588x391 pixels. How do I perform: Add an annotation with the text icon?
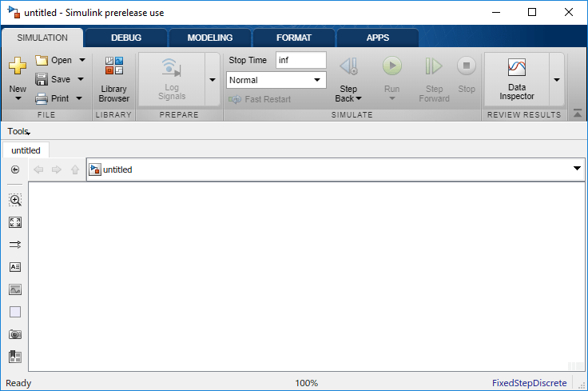pyautogui.click(x=15, y=267)
